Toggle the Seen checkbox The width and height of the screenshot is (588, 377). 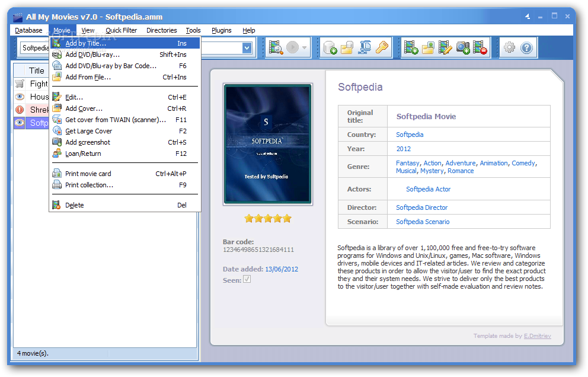247,279
